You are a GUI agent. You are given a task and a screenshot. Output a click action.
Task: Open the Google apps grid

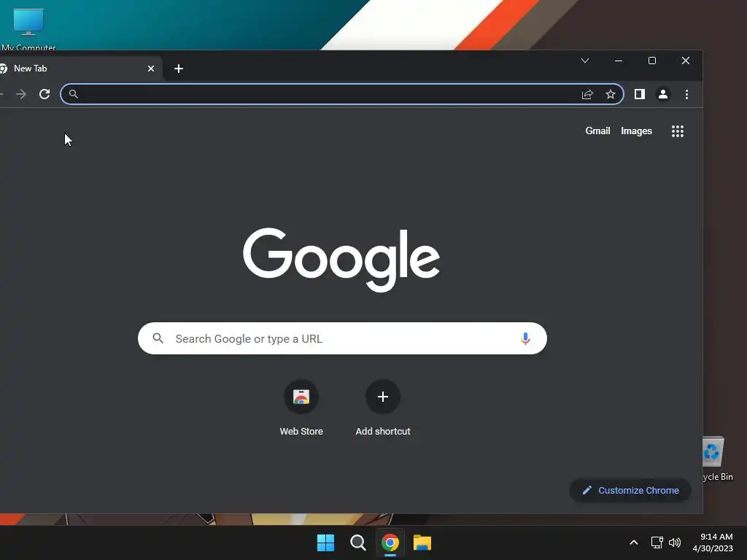pyautogui.click(x=678, y=131)
